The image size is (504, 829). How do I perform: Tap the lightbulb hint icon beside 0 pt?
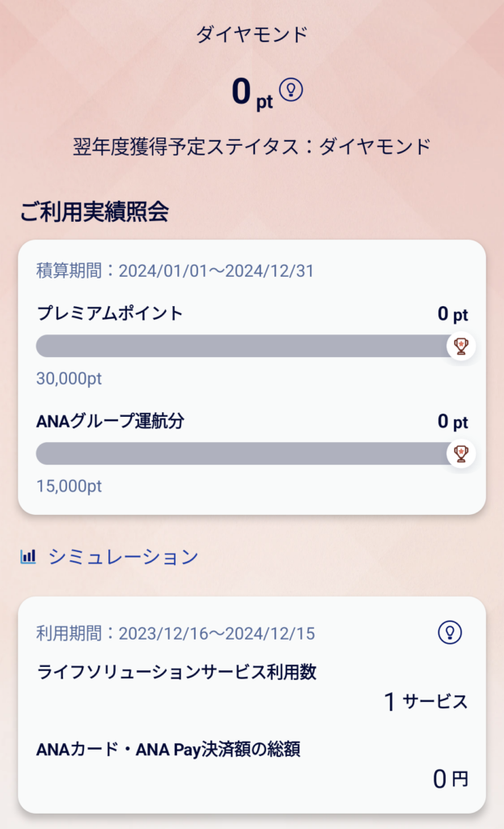pyautogui.click(x=291, y=90)
